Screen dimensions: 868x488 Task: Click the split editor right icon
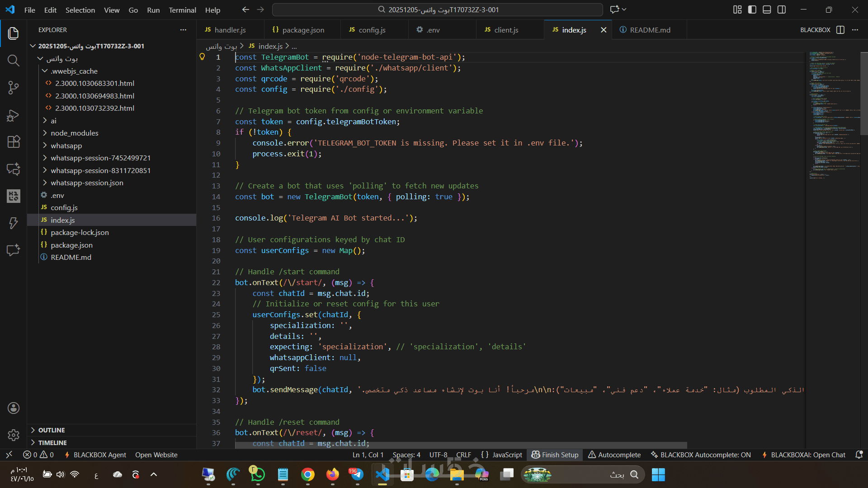coord(840,30)
